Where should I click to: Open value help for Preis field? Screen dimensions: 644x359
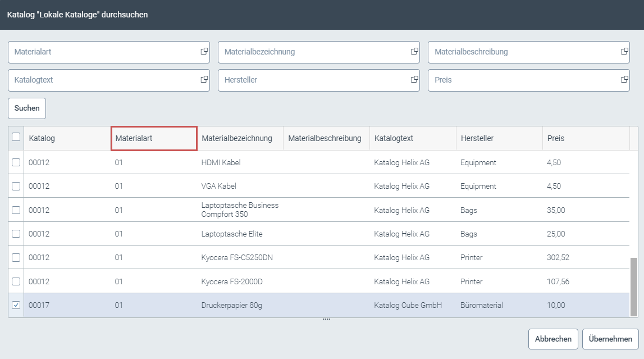[x=624, y=80]
